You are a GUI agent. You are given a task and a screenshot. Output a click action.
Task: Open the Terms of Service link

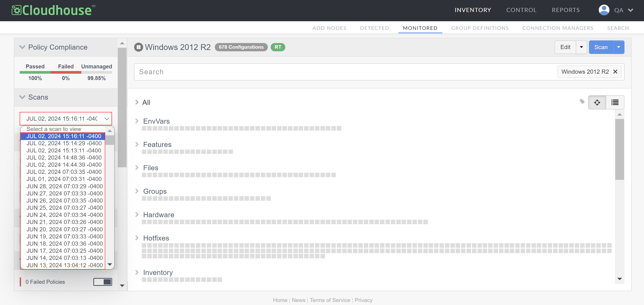tap(330, 300)
